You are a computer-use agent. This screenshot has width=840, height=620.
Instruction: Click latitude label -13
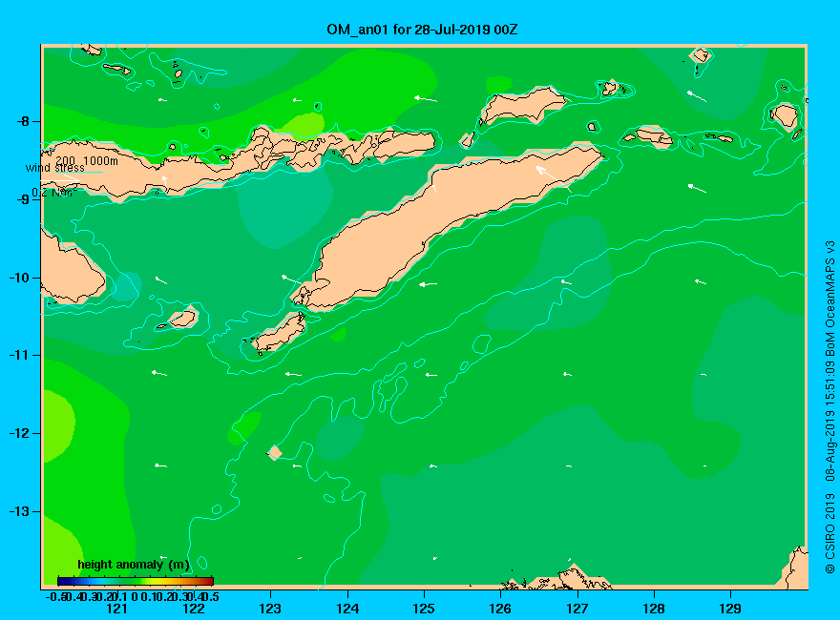point(19,512)
